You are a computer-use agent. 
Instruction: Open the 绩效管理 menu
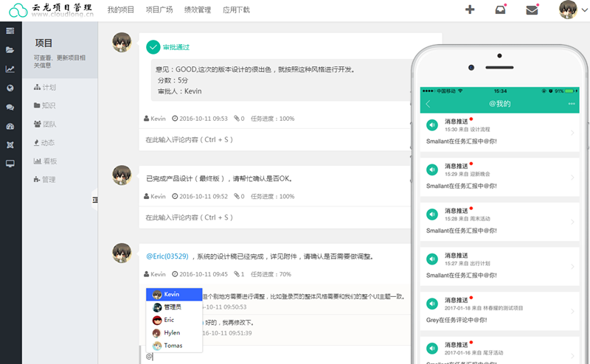coord(198,10)
